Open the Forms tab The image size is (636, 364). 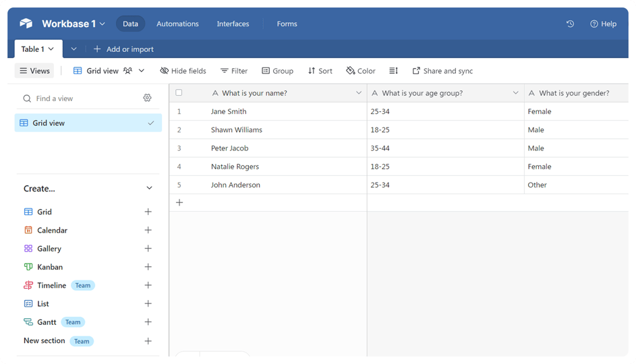[287, 24]
